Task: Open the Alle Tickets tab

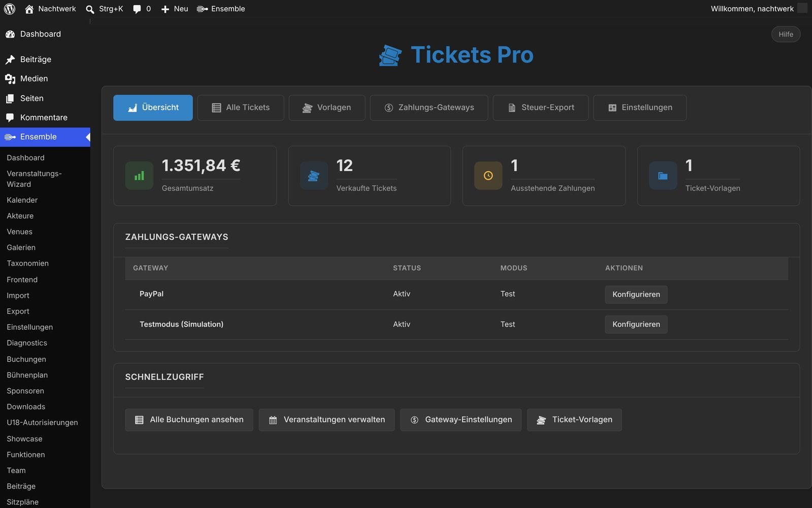Action: (x=241, y=108)
